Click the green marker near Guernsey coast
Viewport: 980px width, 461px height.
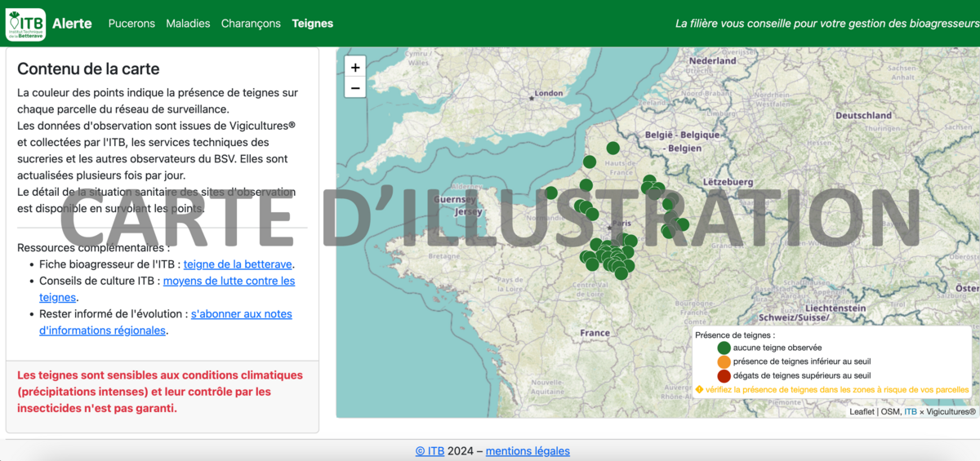click(551, 193)
